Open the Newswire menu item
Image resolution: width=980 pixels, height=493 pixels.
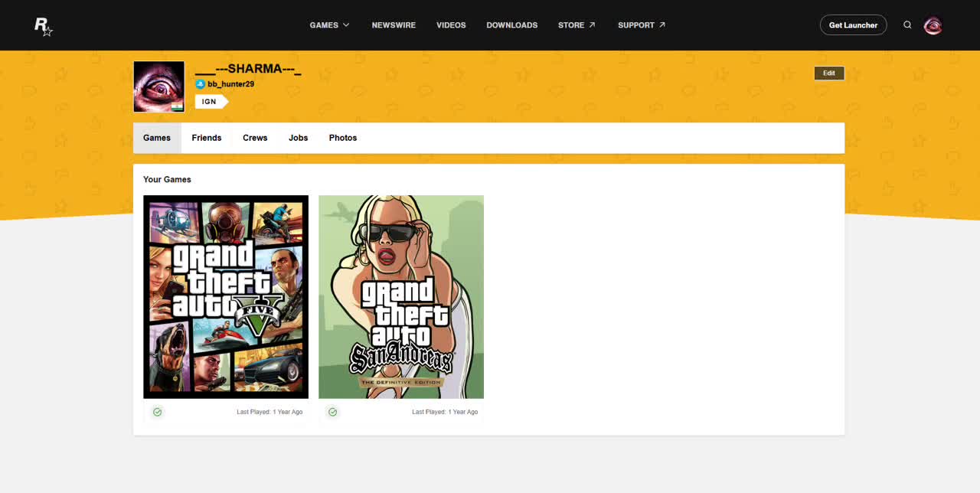tap(394, 25)
